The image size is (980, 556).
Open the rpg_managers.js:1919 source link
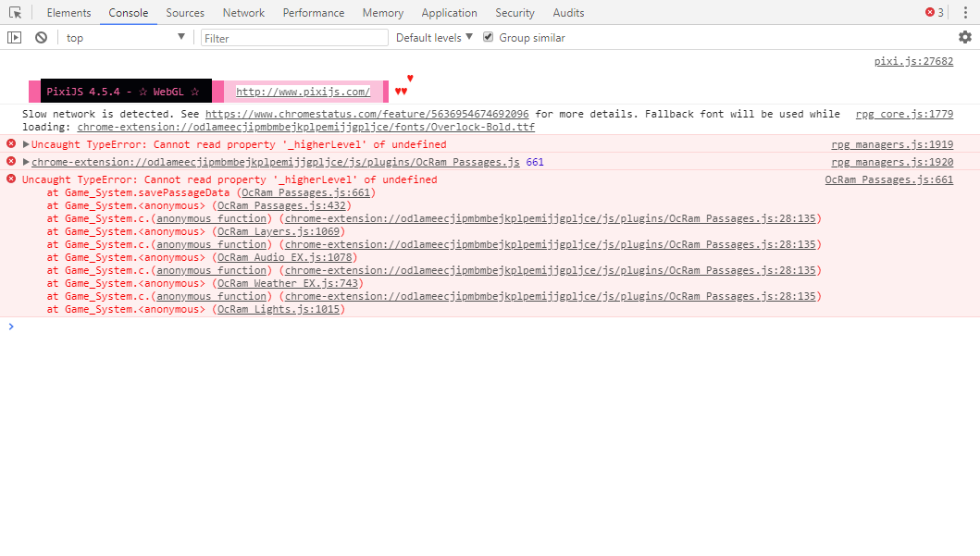click(x=892, y=144)
